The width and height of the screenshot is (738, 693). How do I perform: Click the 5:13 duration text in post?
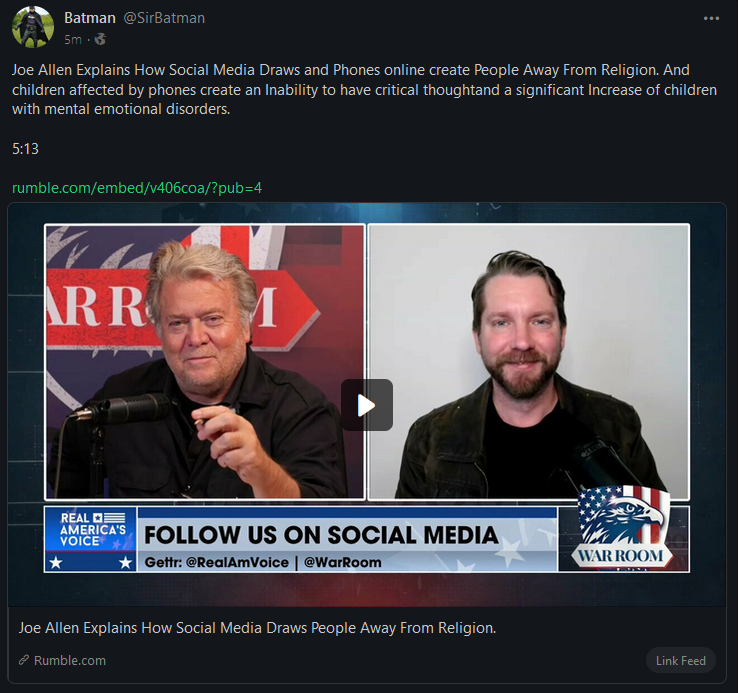25,149
